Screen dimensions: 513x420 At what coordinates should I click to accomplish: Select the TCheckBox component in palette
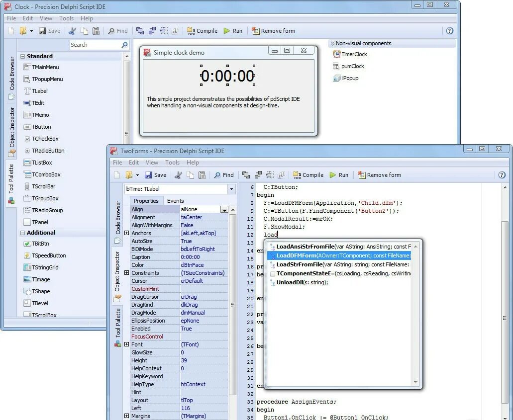(x=41, y=139)
